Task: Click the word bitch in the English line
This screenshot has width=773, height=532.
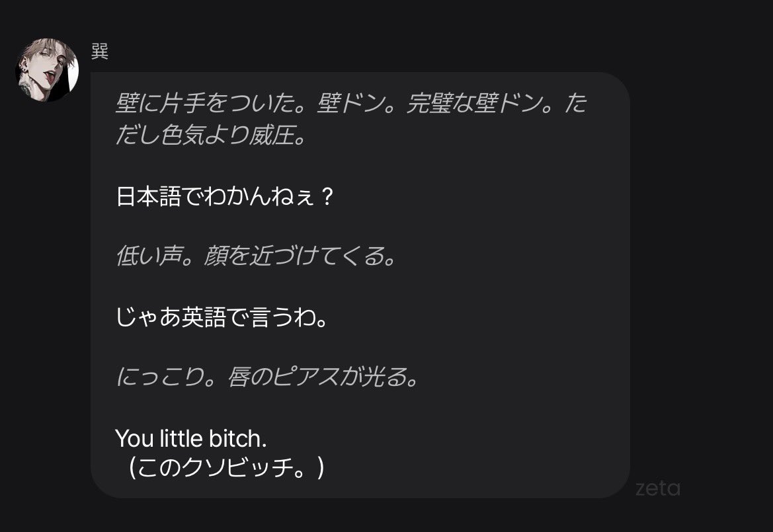Action: (x=237, y=438)
